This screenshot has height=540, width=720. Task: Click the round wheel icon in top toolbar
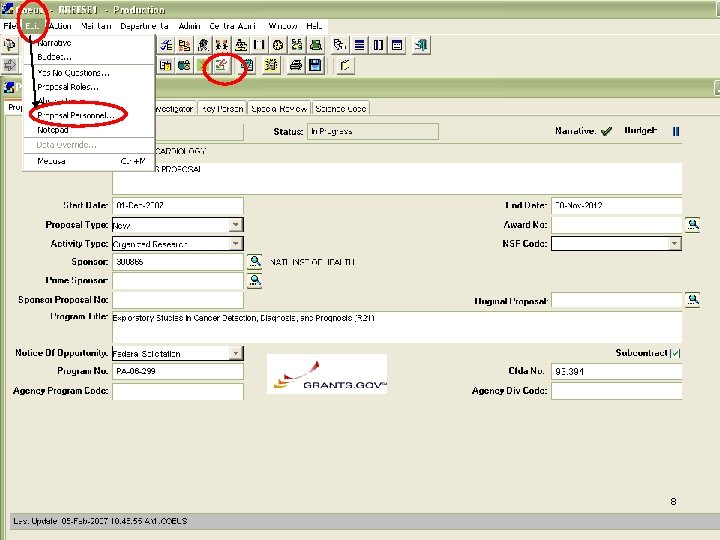pyautogui.click(x=278, y=45)
